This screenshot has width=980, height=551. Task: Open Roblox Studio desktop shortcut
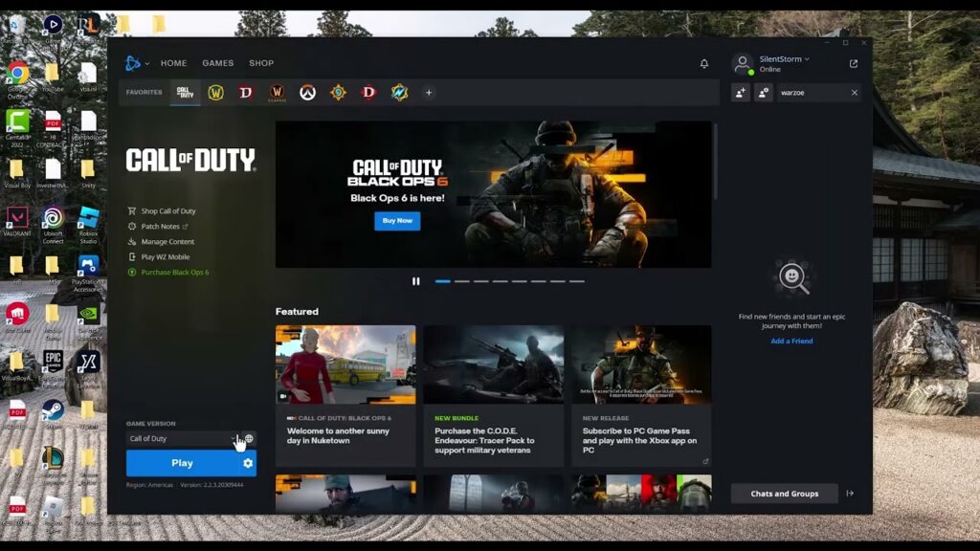point(88,225)
